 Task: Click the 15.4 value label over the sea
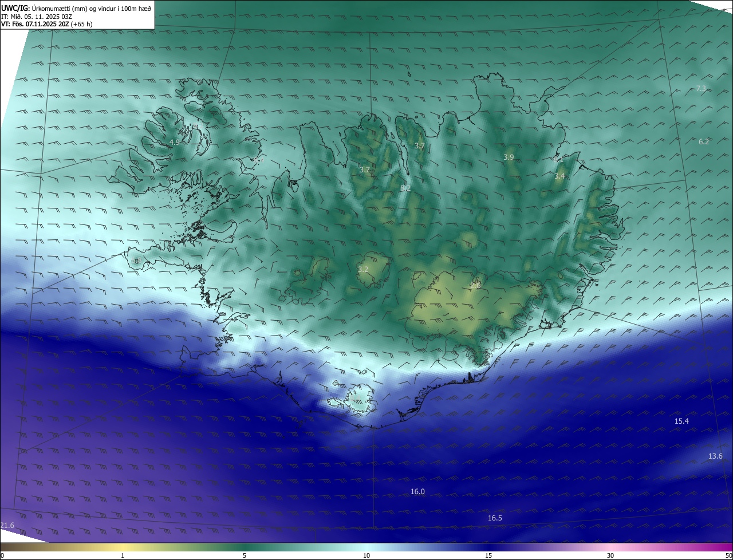(681, 421)
